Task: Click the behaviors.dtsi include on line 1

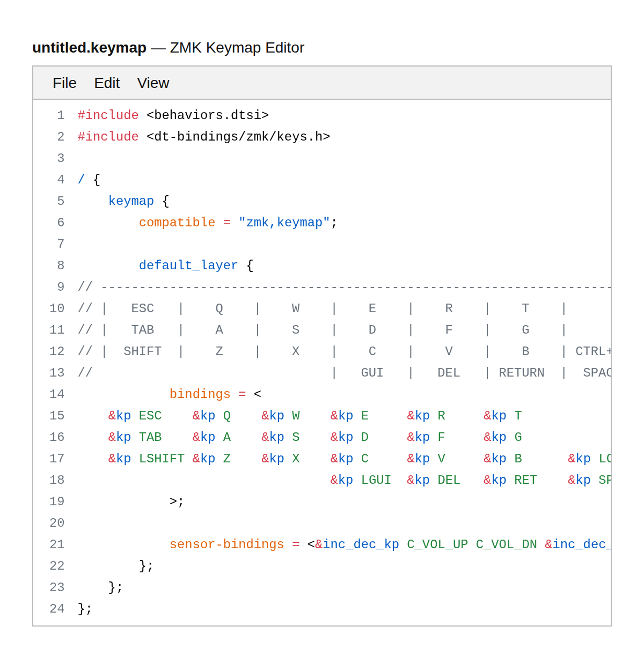Action: [208, 115]
